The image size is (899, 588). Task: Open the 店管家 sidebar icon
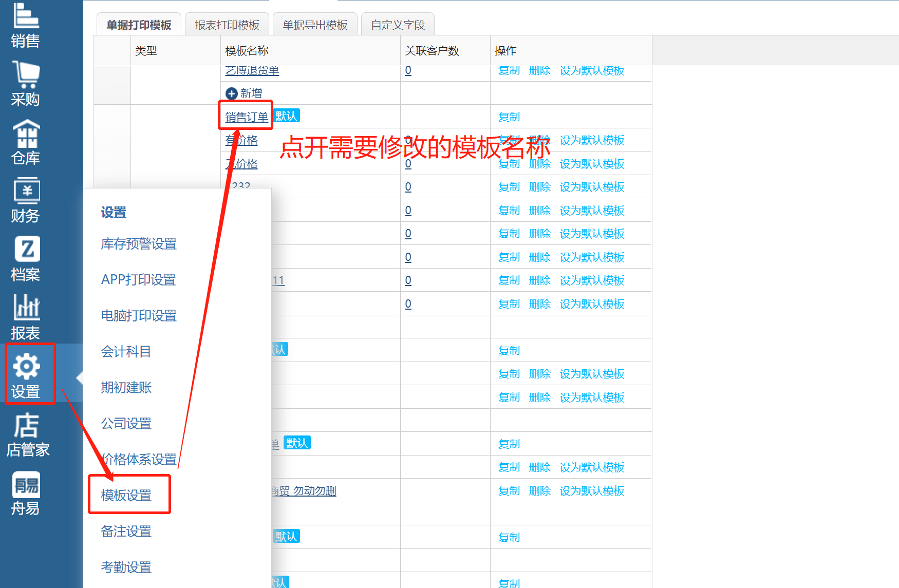(x=28, y=434)
